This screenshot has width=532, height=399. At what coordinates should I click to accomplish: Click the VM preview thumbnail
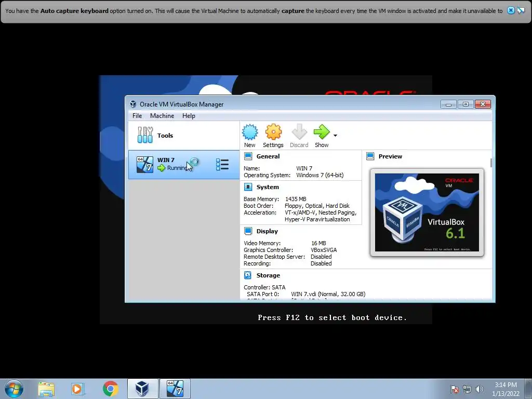[x=427, y=212]
